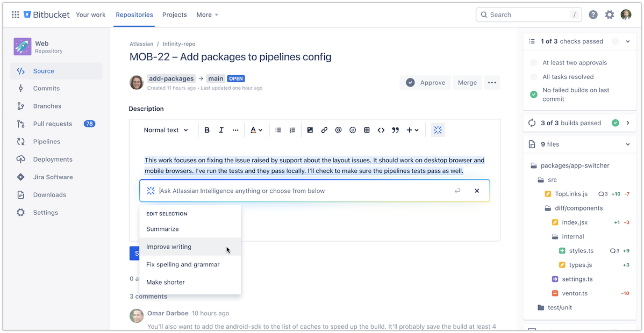Approve the pull request
Screen dimensions: 644x333
[x=425, y=82]
